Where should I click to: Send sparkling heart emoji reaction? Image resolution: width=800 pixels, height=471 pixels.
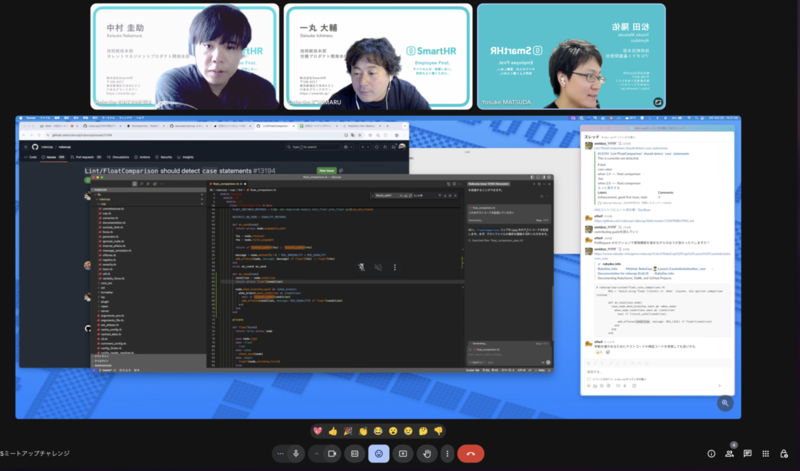pos(318,431)
